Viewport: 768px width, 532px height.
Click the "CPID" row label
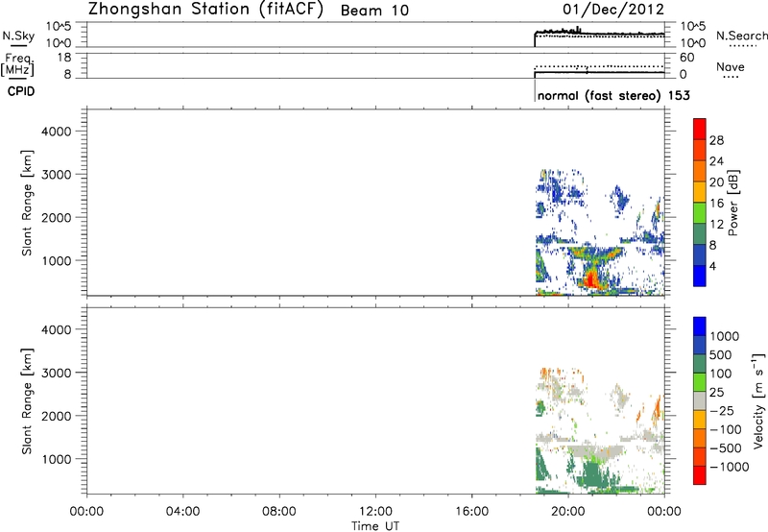tap(20, 91)
